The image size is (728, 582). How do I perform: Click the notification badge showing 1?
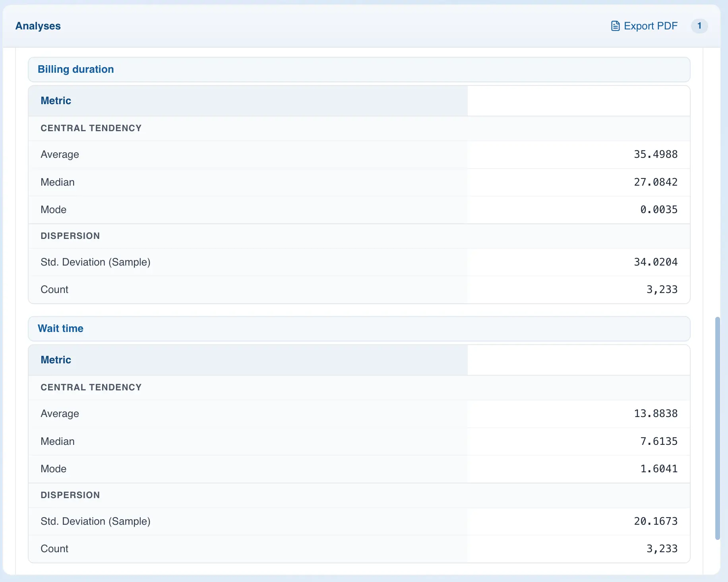[x=700, y=26]
